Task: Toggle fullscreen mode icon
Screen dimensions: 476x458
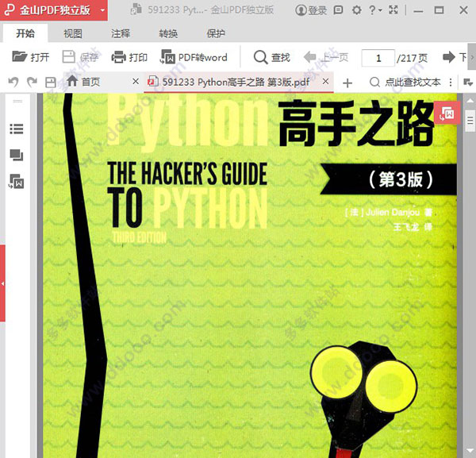Action: pos(393,10)
